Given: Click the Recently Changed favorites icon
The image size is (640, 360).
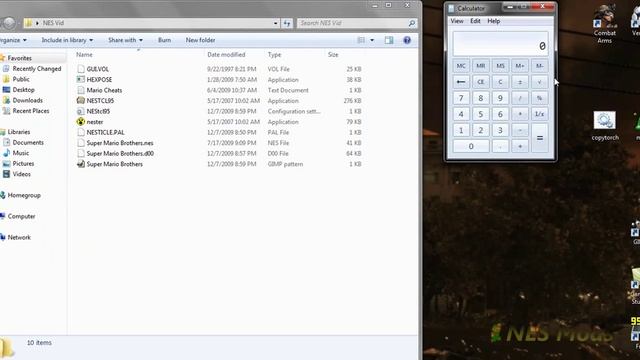Looking at the screenshot, I should pos(6,69).
